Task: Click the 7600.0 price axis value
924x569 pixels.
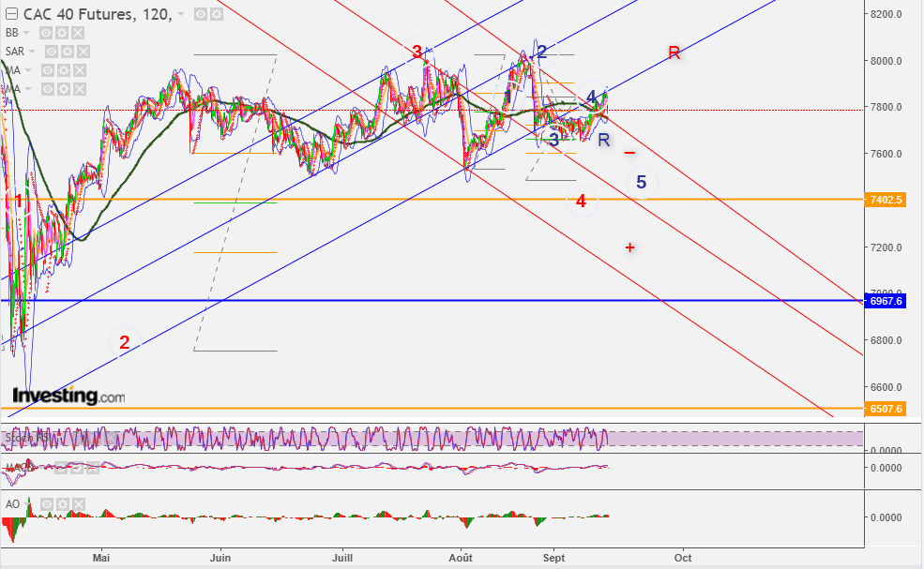Action: [886, 154]
